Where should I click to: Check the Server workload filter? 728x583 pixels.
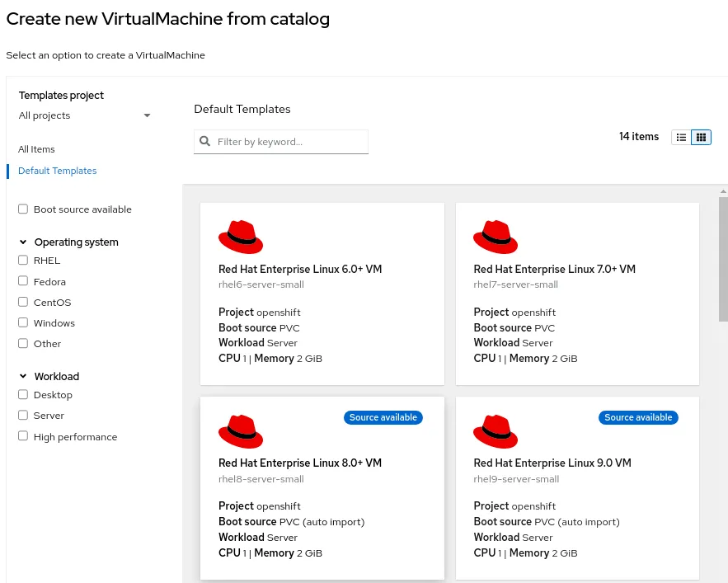pos(23,415)
